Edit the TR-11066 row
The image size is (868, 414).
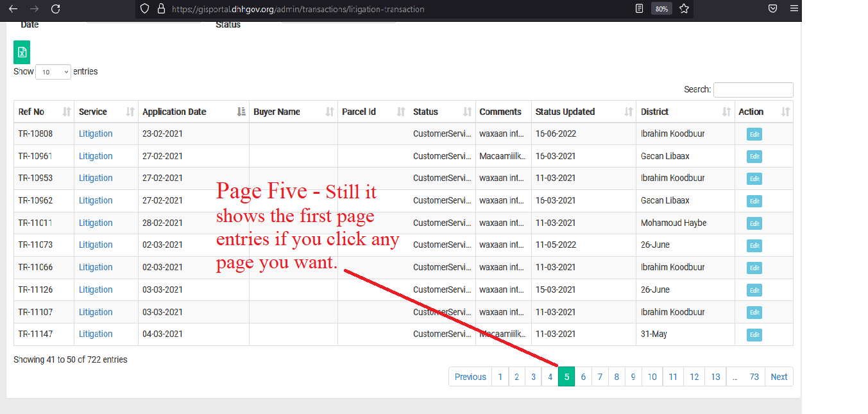coord(754,268)
